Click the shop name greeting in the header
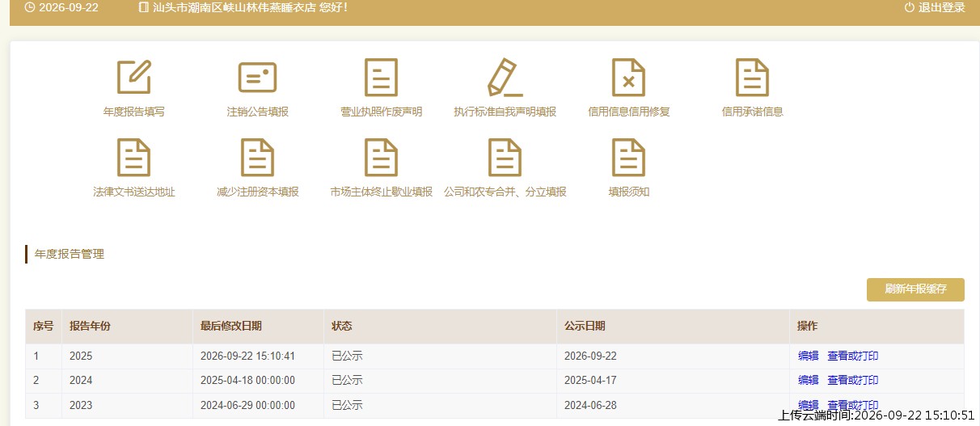This screenshot has height=426, width=980. point(250,7)
